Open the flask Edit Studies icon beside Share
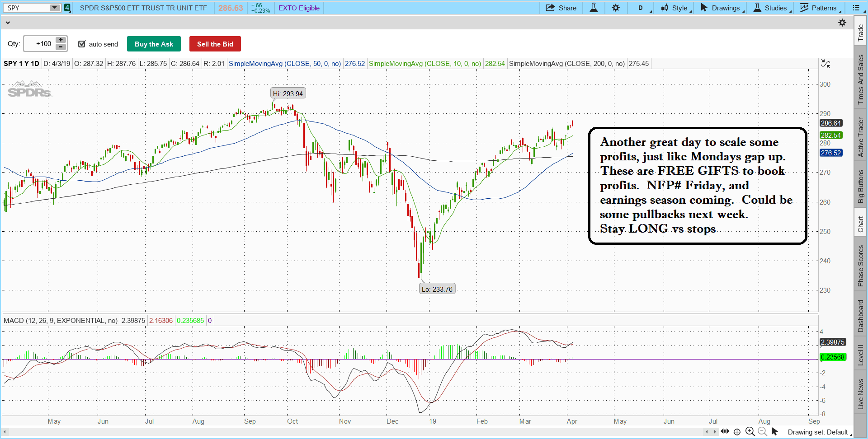868x439 pixels. pos(594,8)
